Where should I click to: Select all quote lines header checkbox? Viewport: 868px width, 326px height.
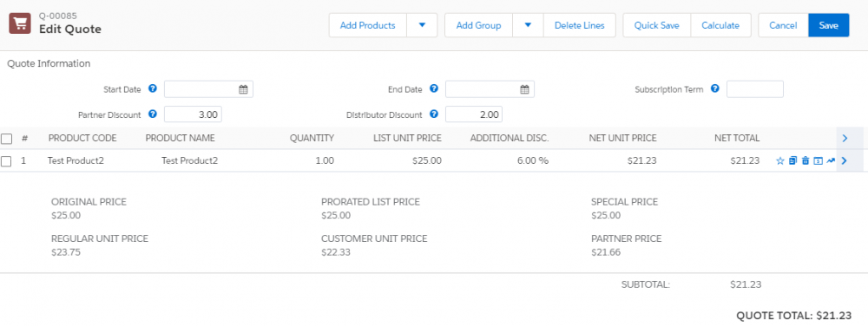7,138
